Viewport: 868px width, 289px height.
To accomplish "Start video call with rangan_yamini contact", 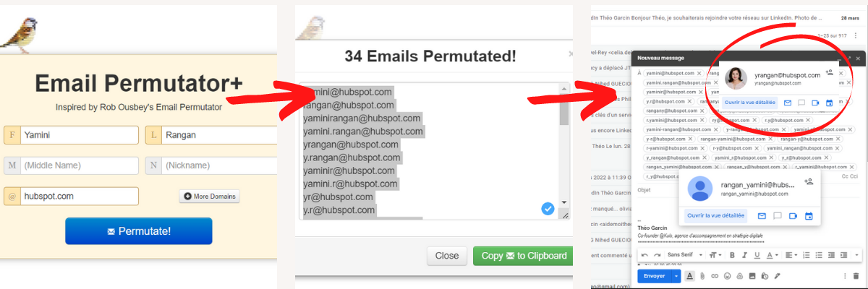I will pos(793,215).
